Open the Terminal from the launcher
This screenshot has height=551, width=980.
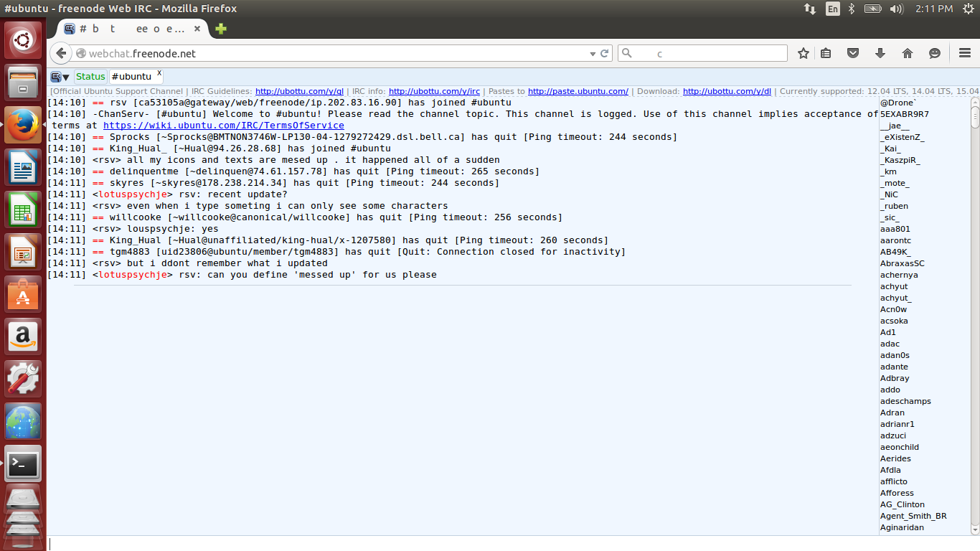point(24,463)
